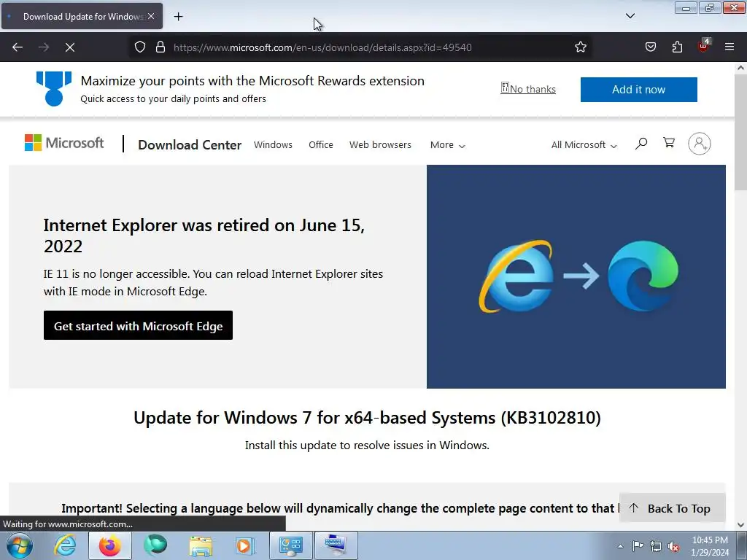Dismiss Rewards banner with No thanks
The image size is (747, 560).
(x=528, y=89)
